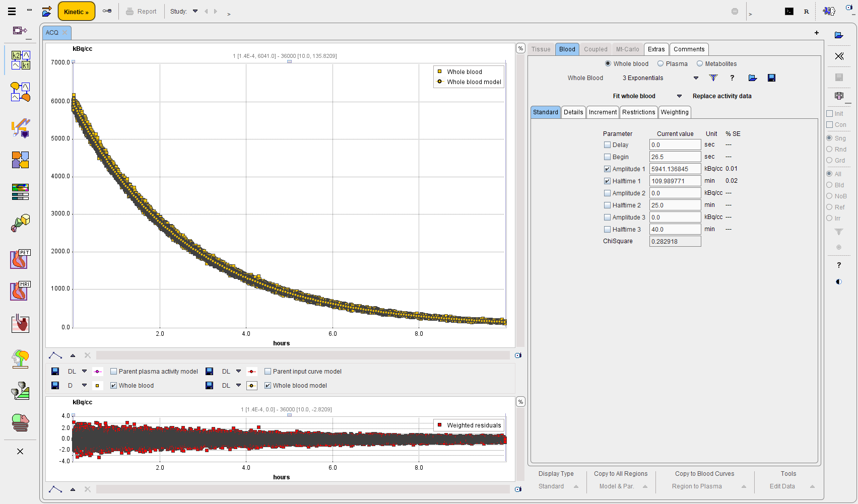The width and height of the screenshot is (858, 504).
Task: Load blood model via folder icon
Action: [x=753, y=78]
